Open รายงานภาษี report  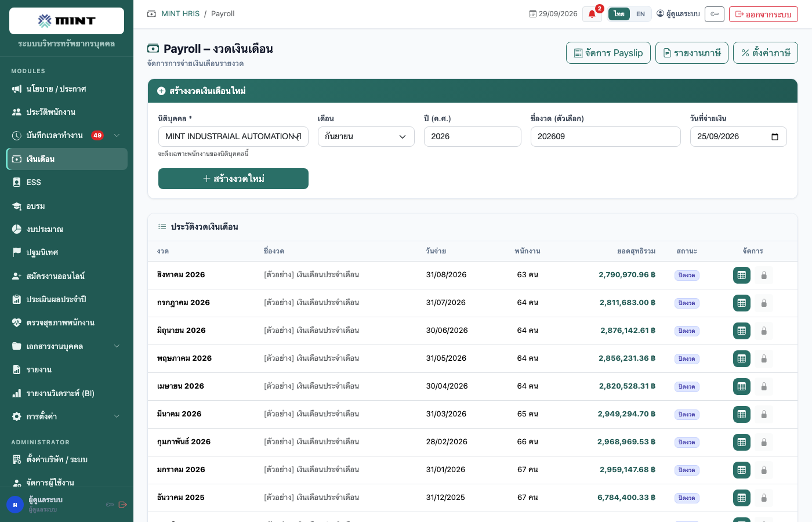click(x=692, y=53)
